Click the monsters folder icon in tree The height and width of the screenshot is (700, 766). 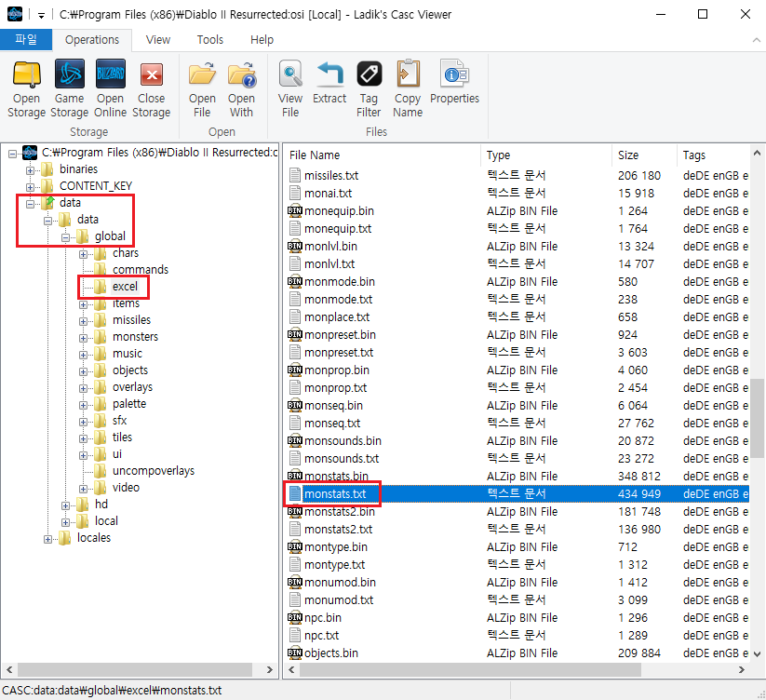tap(101, 337)
